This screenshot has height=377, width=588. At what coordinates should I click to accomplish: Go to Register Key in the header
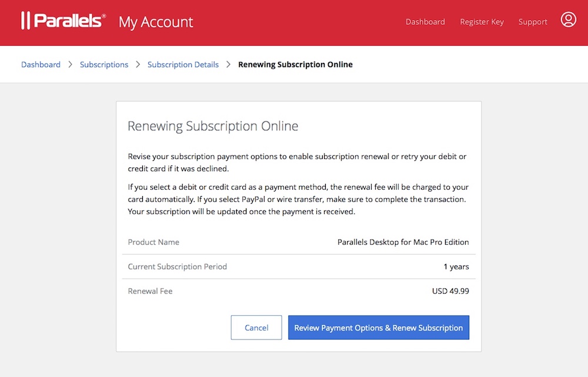(x=482, y=22)
